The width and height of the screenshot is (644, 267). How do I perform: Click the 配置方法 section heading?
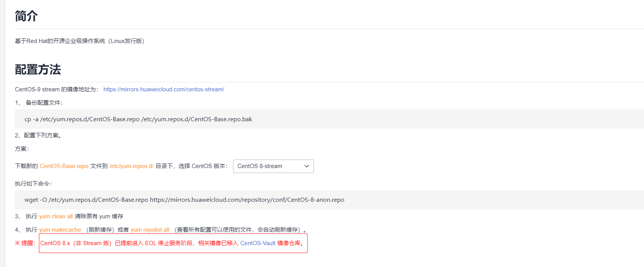pos(38,69)
